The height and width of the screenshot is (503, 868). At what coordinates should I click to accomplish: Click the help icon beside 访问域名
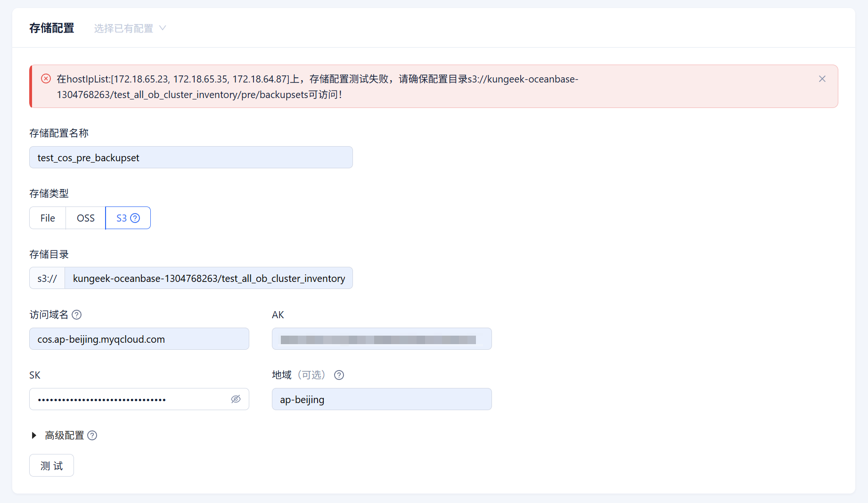coord(76,315)
